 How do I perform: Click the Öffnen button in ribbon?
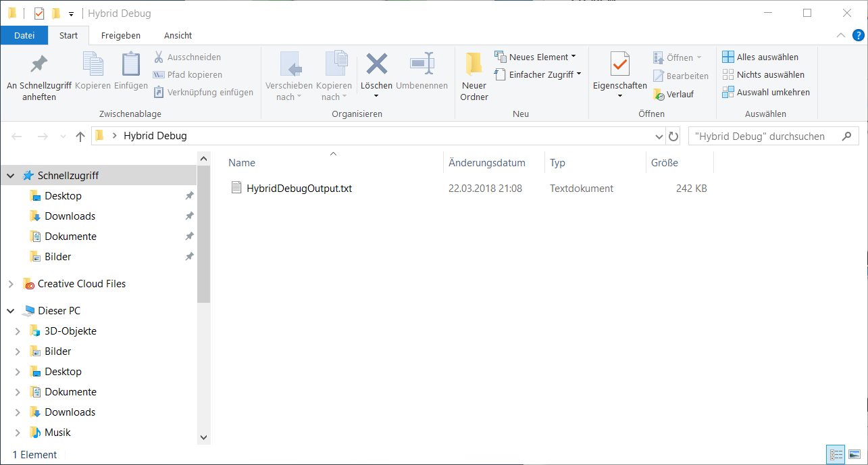[678, 57]
